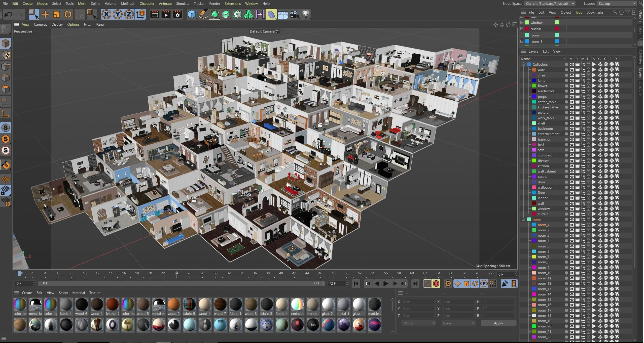Select the Scale tool
Screen dimensions: 644x343
(57, 14)
